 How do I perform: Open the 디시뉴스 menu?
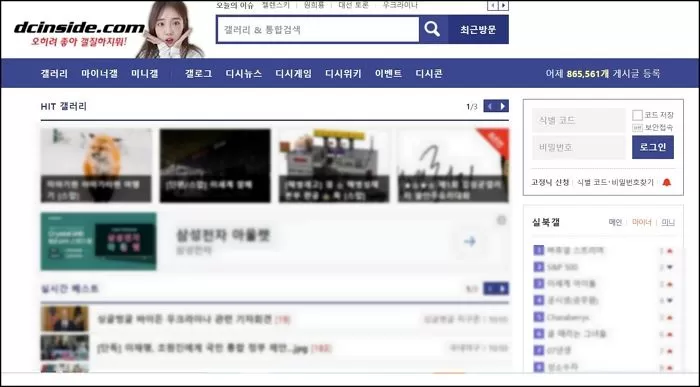(244, 74)
